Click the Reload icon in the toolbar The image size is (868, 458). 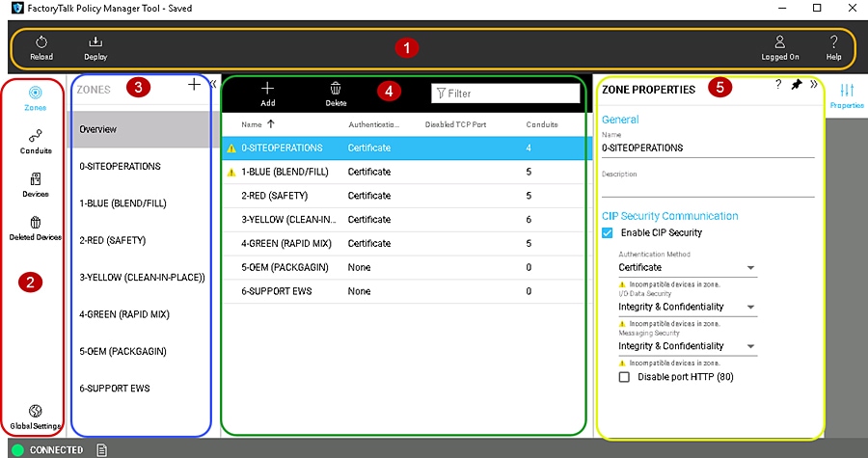click(41, 42)
